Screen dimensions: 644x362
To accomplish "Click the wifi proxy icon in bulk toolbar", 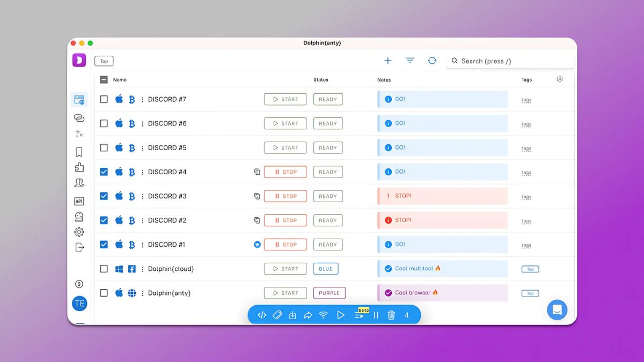I will tap(323, 315).
